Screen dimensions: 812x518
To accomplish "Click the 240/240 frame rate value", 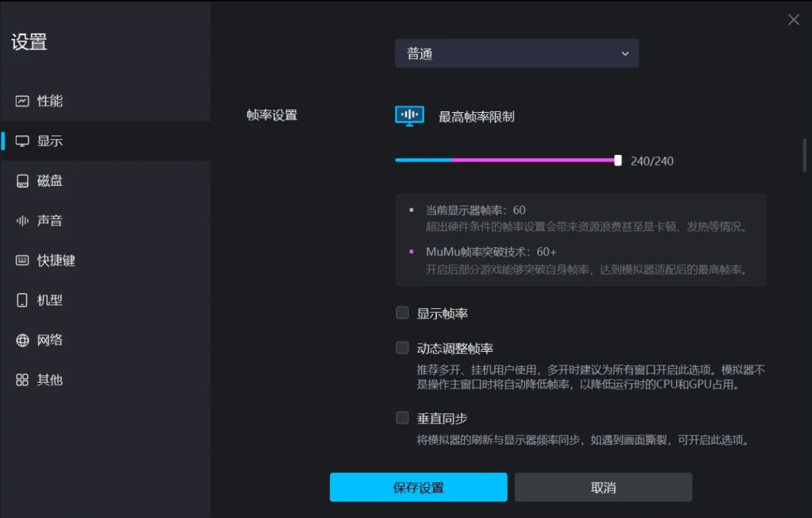I will coord(652,161).
